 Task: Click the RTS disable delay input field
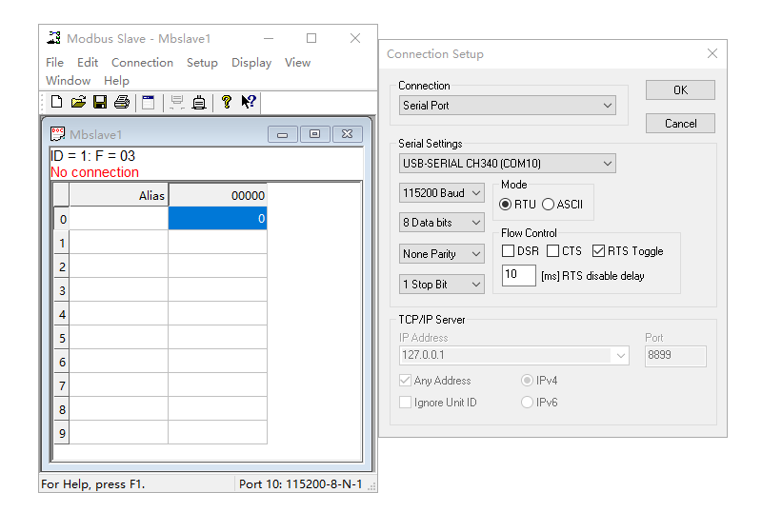coord(518,275)
